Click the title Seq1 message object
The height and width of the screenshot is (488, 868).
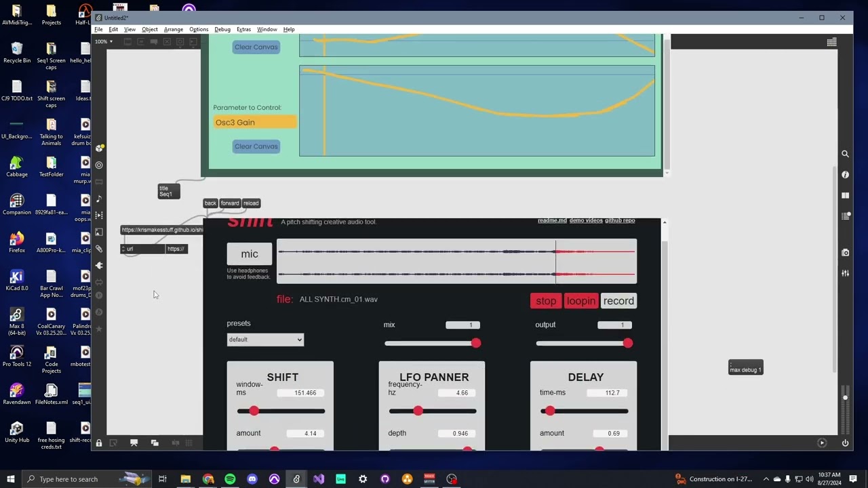pos(169,191)
